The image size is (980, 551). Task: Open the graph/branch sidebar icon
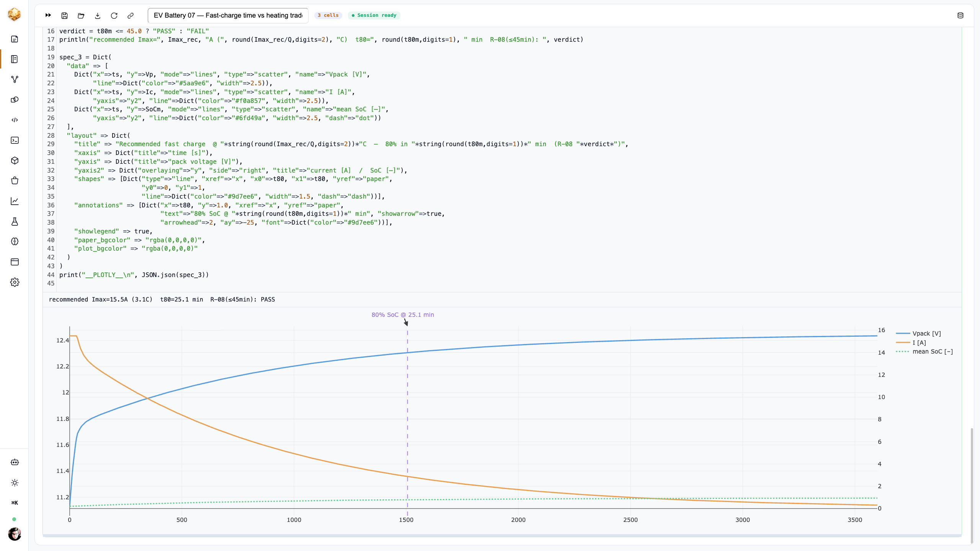click(15, 79)
